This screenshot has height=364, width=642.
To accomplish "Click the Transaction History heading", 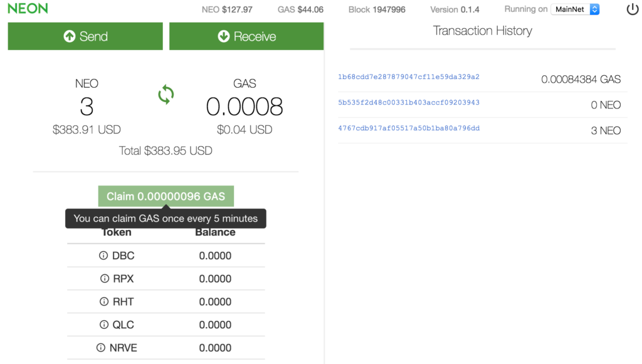I will [x=482, y=31].
